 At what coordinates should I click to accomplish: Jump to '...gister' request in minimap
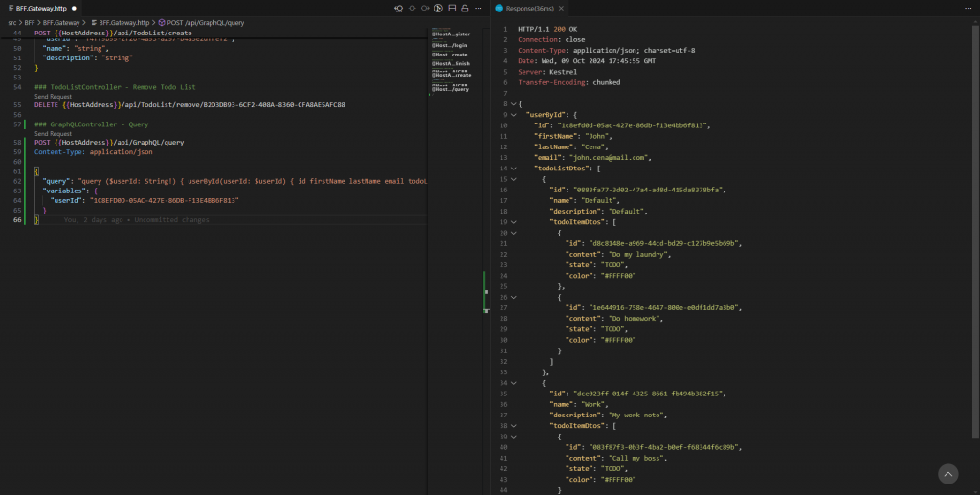pyautogui.click(x=450, y=34)
